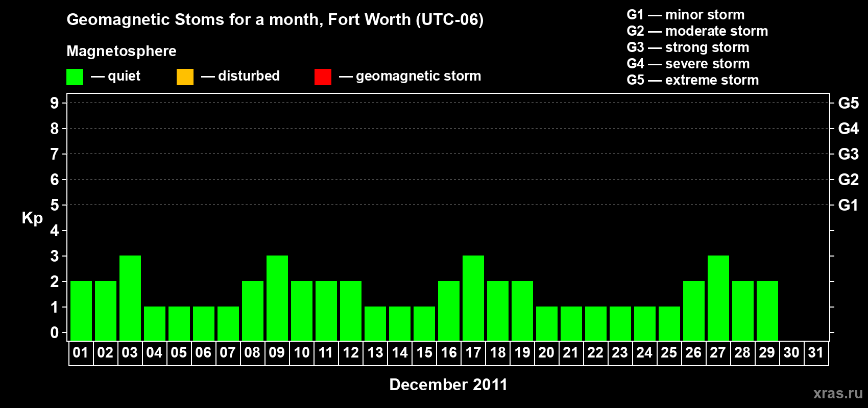Select the bar for day 09
The height and width of the screenshot is (408, 868).
277,298
